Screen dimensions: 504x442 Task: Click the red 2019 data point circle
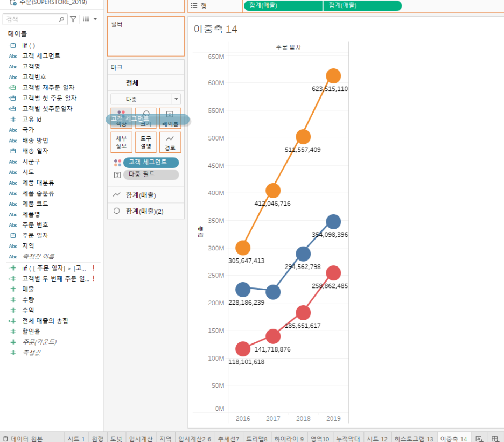(333, 273)
